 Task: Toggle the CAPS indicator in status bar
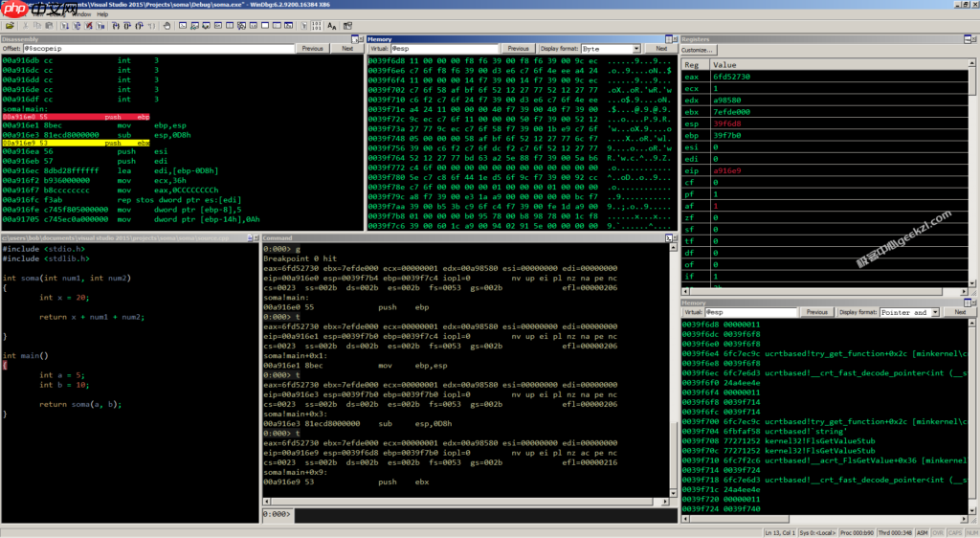954,532
